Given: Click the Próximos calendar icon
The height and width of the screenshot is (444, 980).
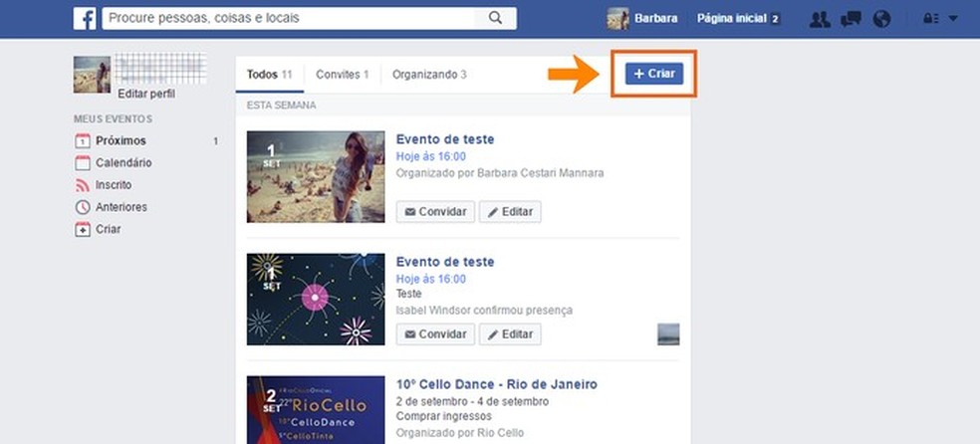Looking at the screenshot, I should 83,141.
